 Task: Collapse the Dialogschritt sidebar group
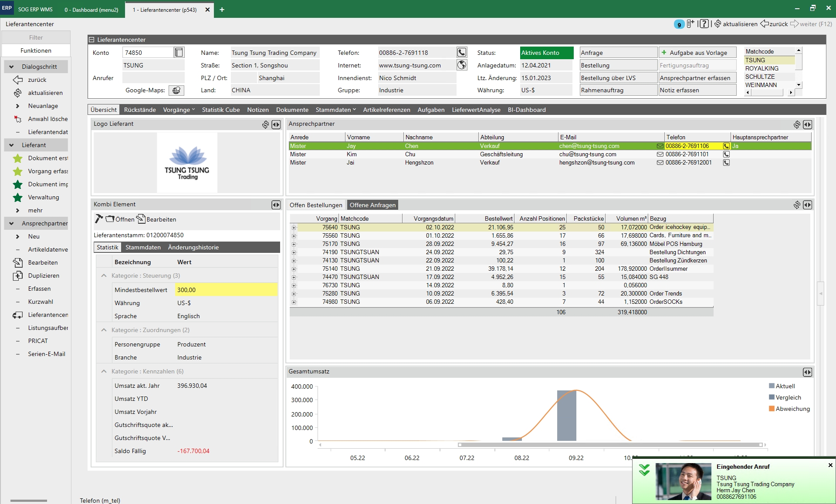[x=11, y=67]
